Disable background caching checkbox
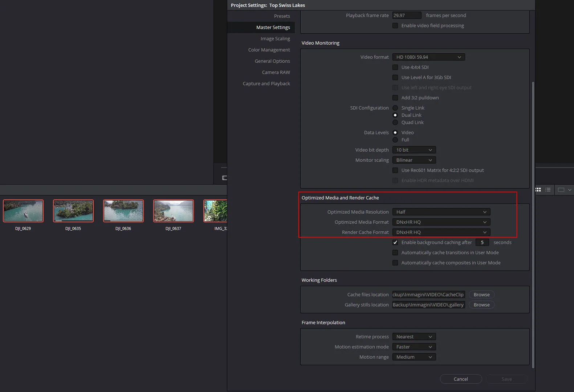This screenshot has width=574, height=392. pyautogui.click(x=395, y=242)
